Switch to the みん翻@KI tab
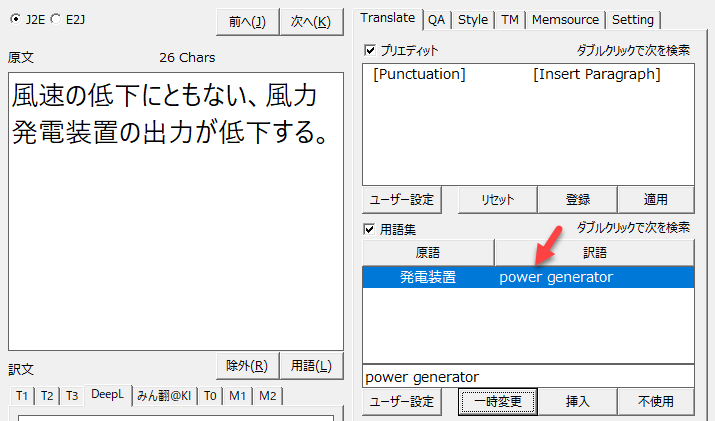 point(164,395)
